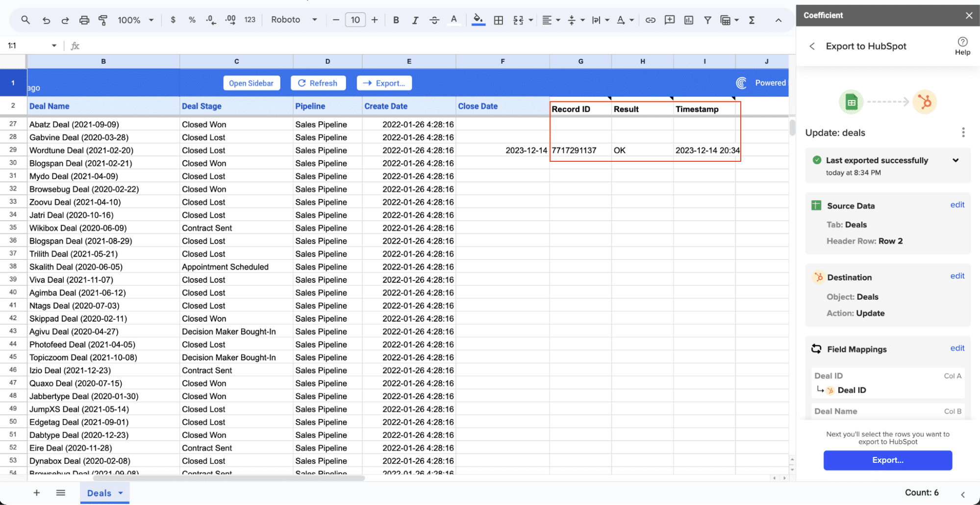
Task: Expand the Last exported successfully details
Action: coord(955,160)
